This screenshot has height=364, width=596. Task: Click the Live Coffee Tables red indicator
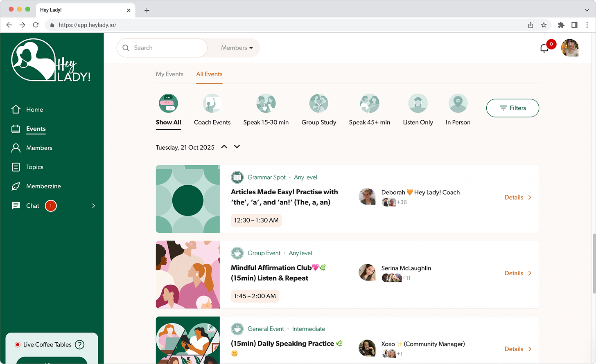(x=18, y=345)
